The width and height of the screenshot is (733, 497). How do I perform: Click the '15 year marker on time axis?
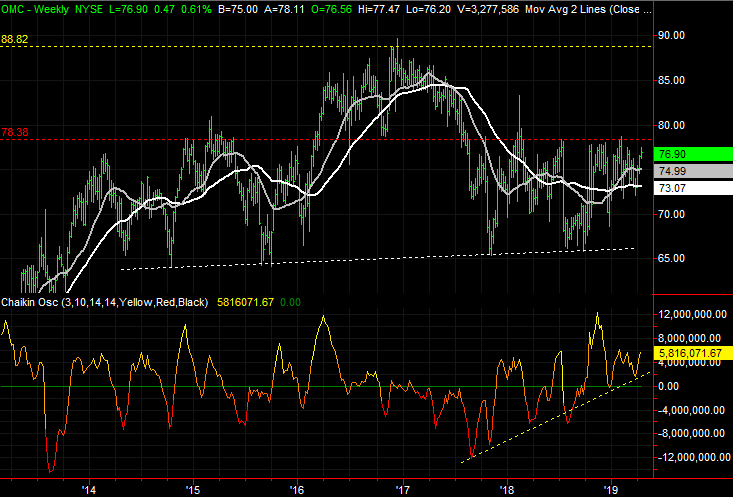193,489
